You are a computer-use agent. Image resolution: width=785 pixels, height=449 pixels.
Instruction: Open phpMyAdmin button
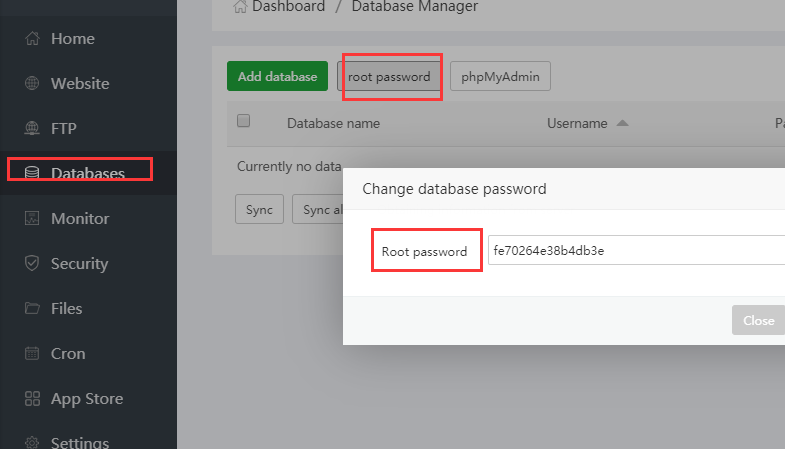tap(500, 77)
